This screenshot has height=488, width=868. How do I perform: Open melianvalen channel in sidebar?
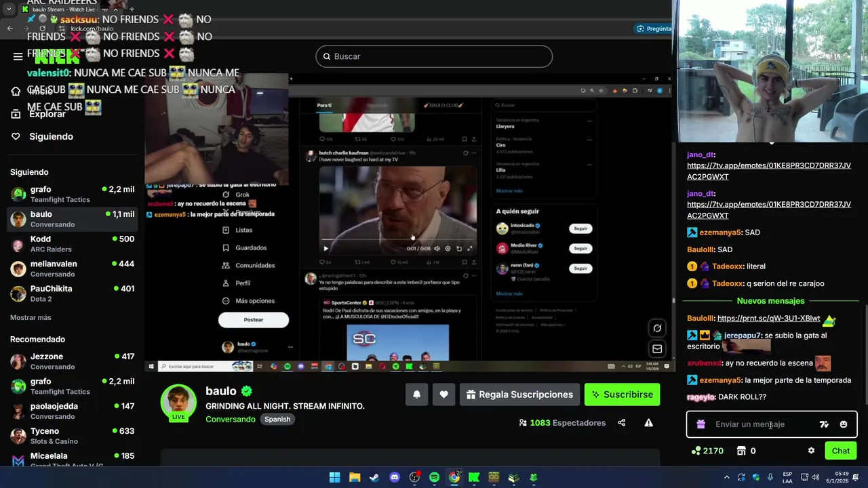(72, 268)
